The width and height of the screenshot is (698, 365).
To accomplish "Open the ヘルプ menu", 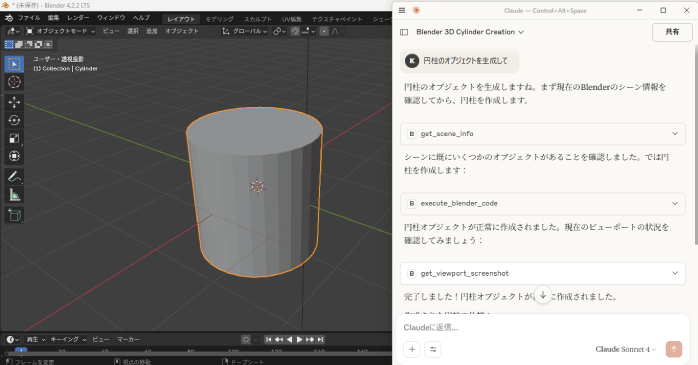I will [x=141, y=18].
